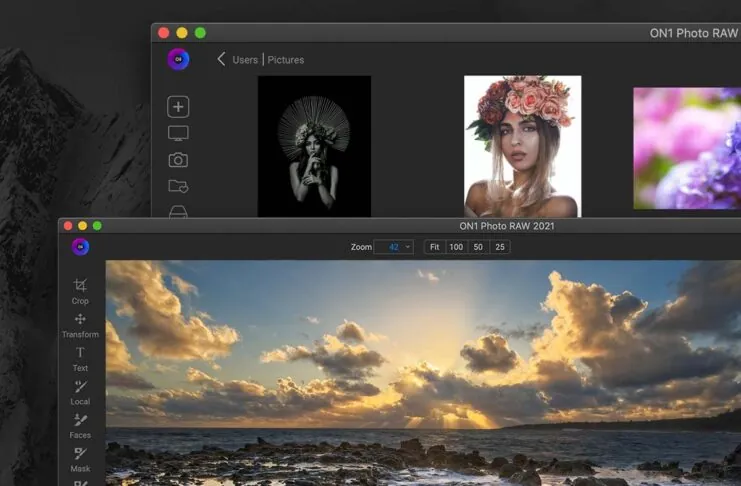Set zoom to 100 preset
741x486 pixels.
(455, 247)
